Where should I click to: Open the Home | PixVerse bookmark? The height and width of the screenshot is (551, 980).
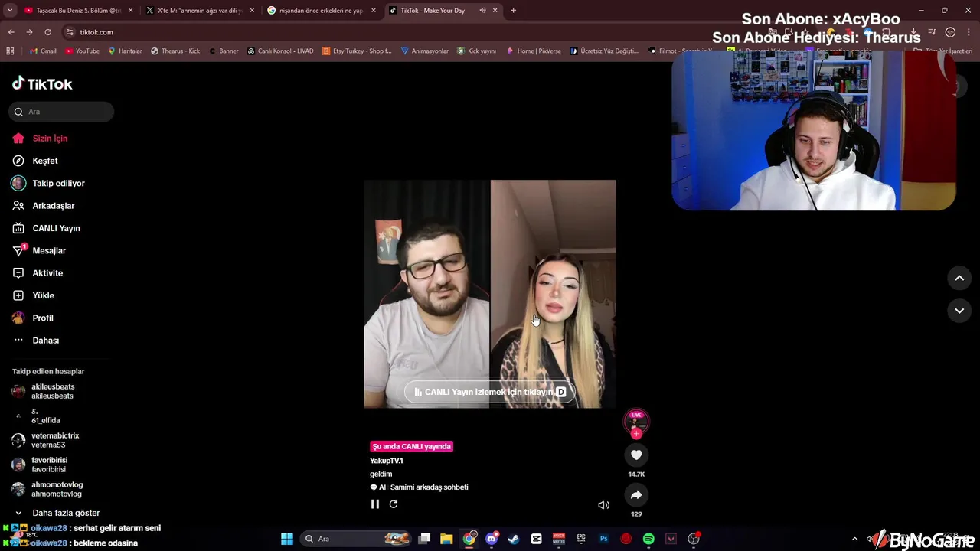tap(534, 51)
